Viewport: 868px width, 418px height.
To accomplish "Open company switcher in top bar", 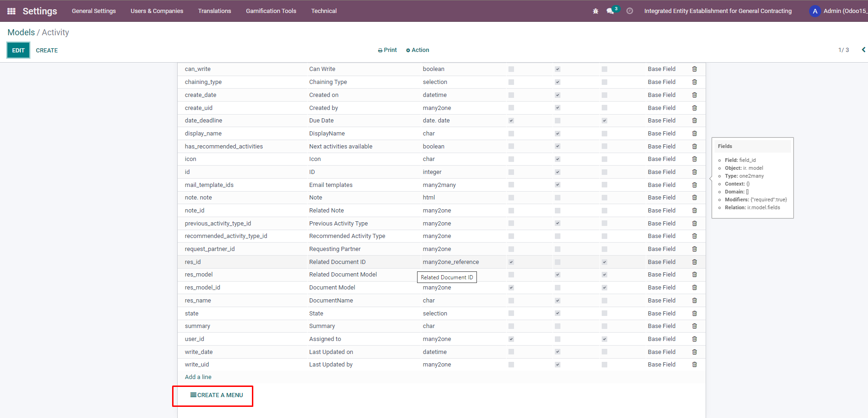I will click(x=718, y=11).
